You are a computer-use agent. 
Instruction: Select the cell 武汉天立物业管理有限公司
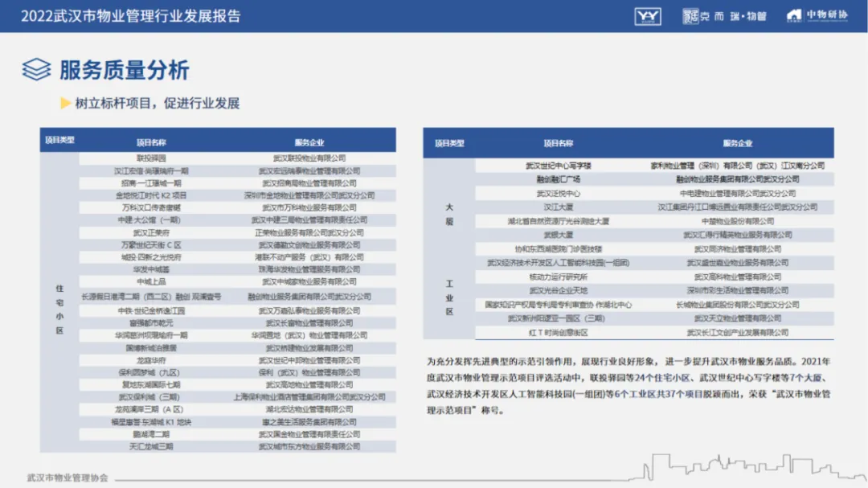[x=737, y=318]
